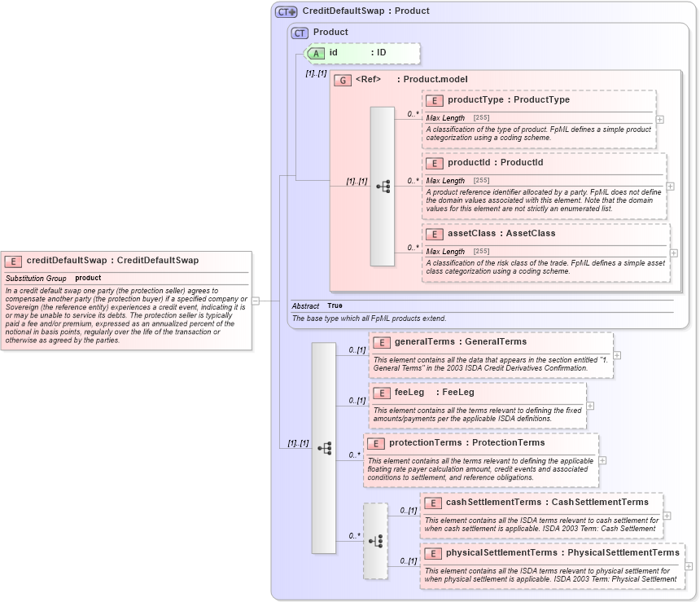Click 'The base type which all FpML products extend.'
Image resolution: width=700 pixels, height=602 pixels.
[369, 319]
